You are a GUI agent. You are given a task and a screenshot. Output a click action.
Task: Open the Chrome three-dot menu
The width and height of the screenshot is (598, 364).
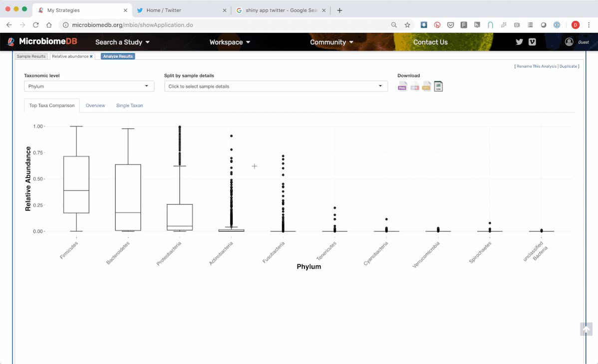[589, 25]
